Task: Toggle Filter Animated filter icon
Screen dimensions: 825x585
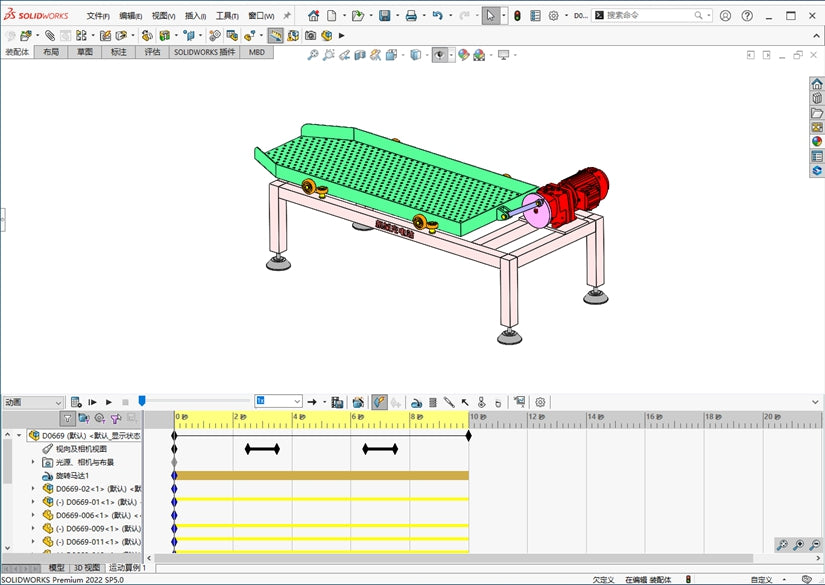Action: point(84,419)
